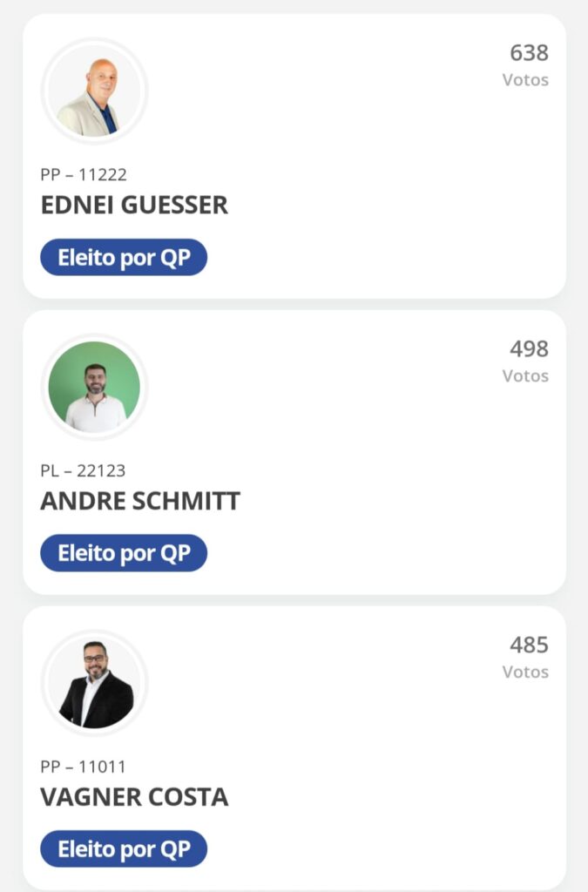The height and width of the screenshot is (892, 588).
Task: Open the candidate photo on Vagner Costa's card
Action: 94,683
